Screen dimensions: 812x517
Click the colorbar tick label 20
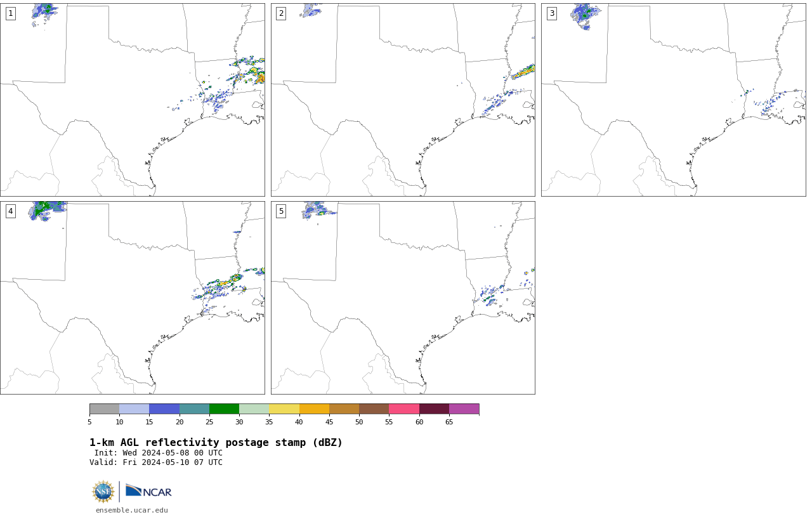click(x=180, y=422)
